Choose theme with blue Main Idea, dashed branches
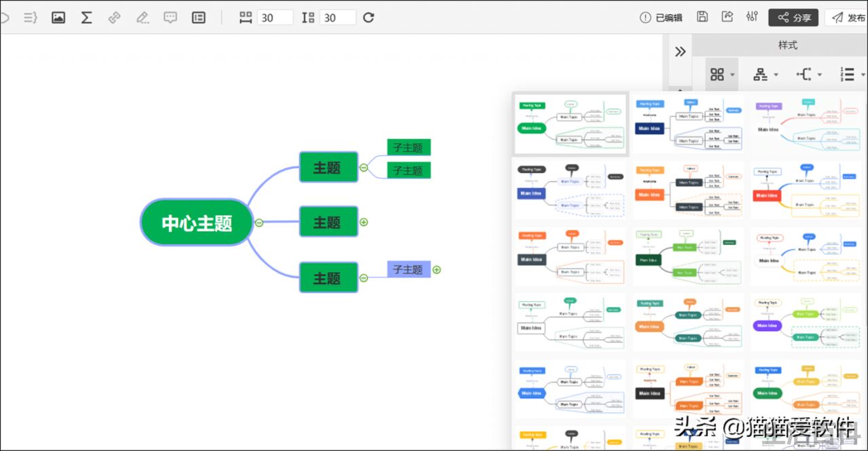Image resolution: width=868 pixels, height=451 pixels. pyautogui.click(x=570, y=190)
